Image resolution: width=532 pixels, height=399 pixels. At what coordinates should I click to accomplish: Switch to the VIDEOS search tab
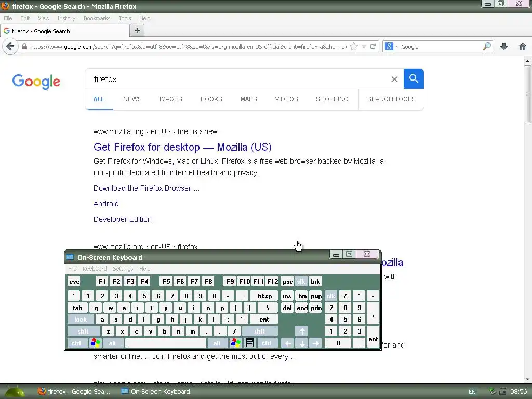286,99
